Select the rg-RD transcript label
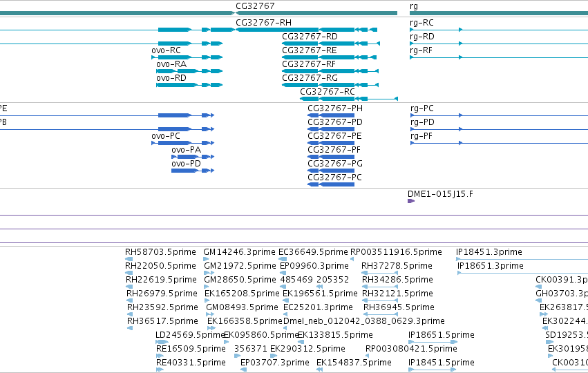 (422, 37)
